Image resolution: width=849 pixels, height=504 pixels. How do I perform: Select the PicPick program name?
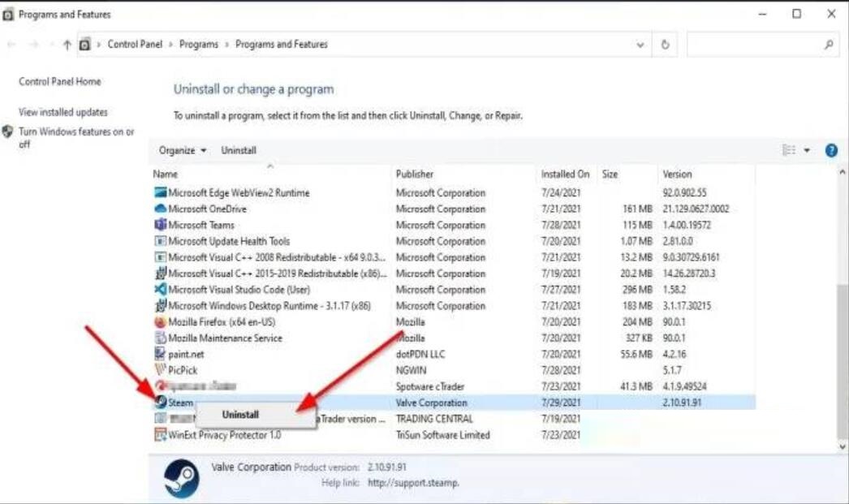(x=183, y=370)
